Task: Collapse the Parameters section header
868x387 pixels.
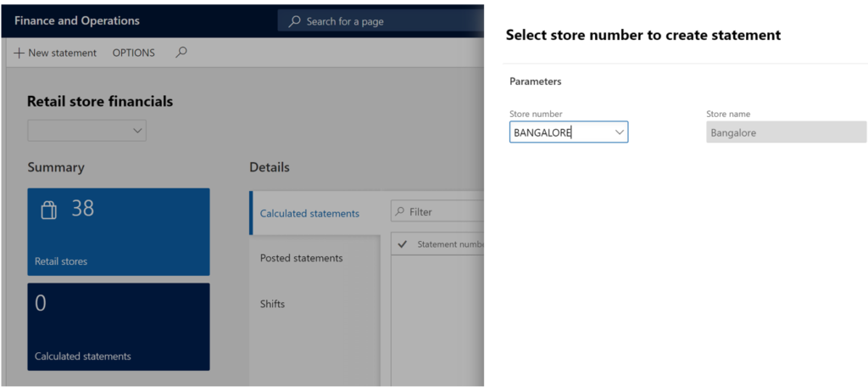Action: coord(536,81)
